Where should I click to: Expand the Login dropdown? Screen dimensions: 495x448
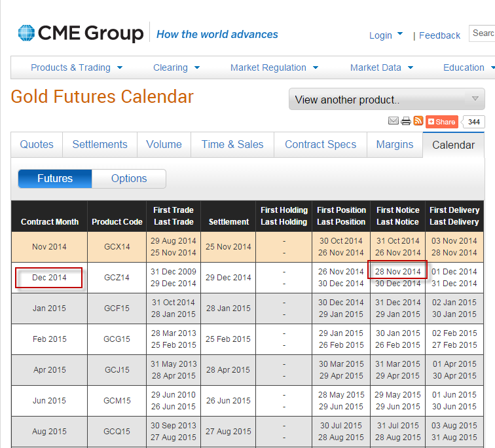pyautogui.click(x=386, y=35)
